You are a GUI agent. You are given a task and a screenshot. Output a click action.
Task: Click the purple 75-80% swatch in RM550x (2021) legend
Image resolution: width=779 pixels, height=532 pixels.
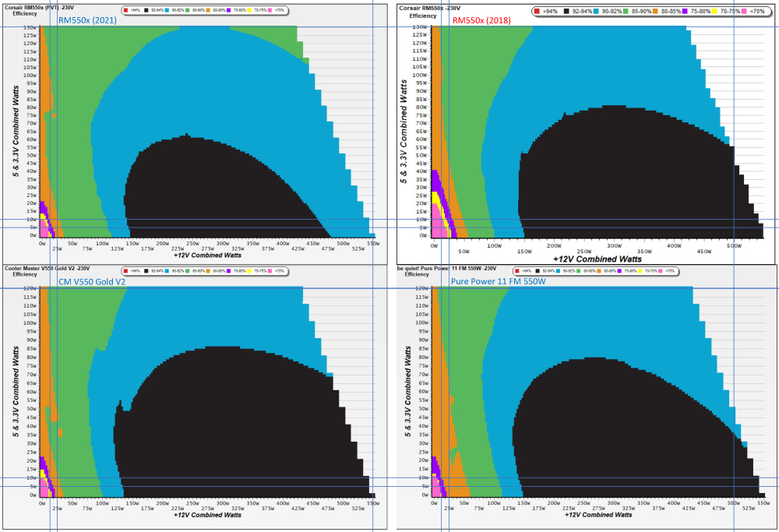pos(228,10)
